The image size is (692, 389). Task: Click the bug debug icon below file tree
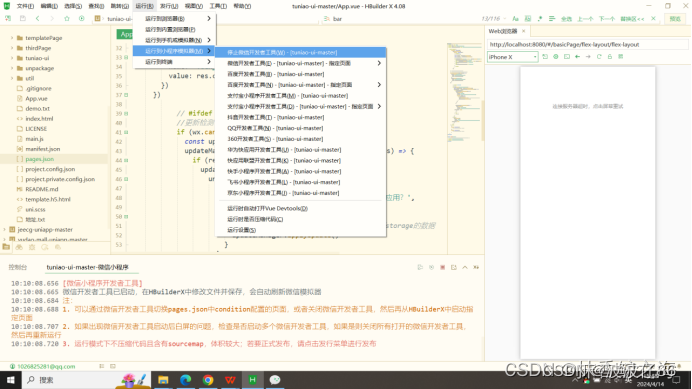32,247
